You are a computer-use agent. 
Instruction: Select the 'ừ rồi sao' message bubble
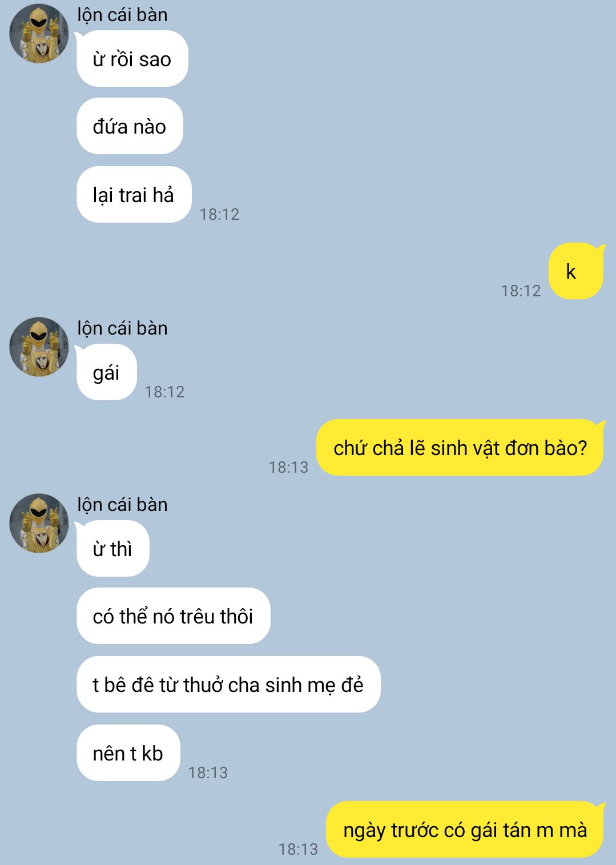pos(132,59)
